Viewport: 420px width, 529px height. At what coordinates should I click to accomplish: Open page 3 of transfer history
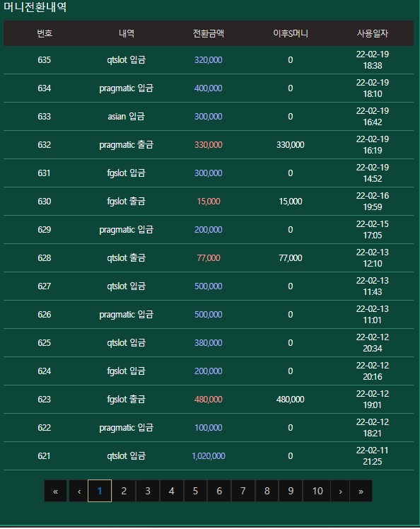coord(148,491)
